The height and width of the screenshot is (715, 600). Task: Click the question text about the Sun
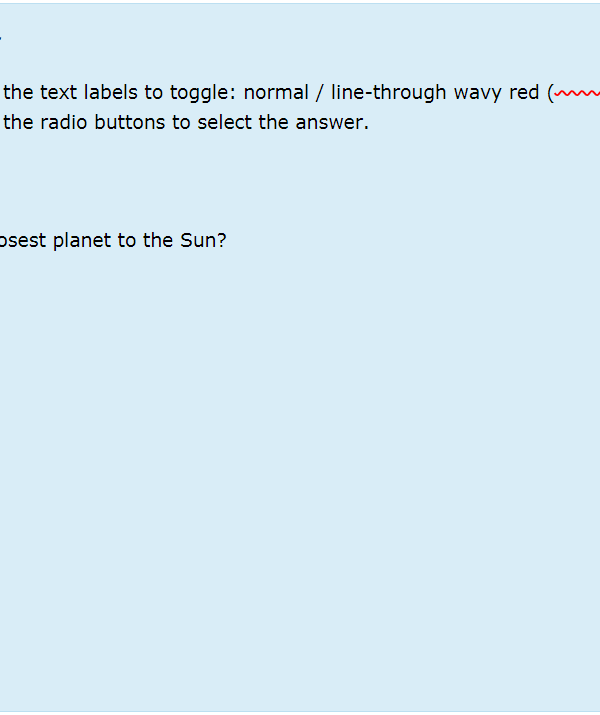(113, 240)
